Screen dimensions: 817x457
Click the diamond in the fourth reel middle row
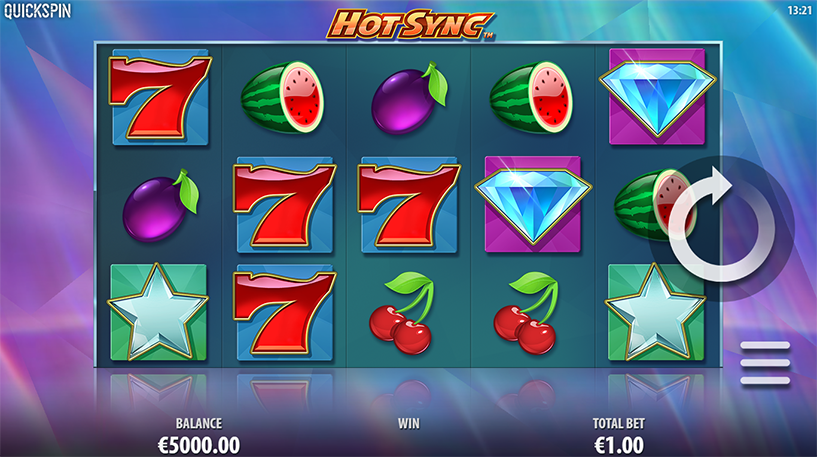533,204
